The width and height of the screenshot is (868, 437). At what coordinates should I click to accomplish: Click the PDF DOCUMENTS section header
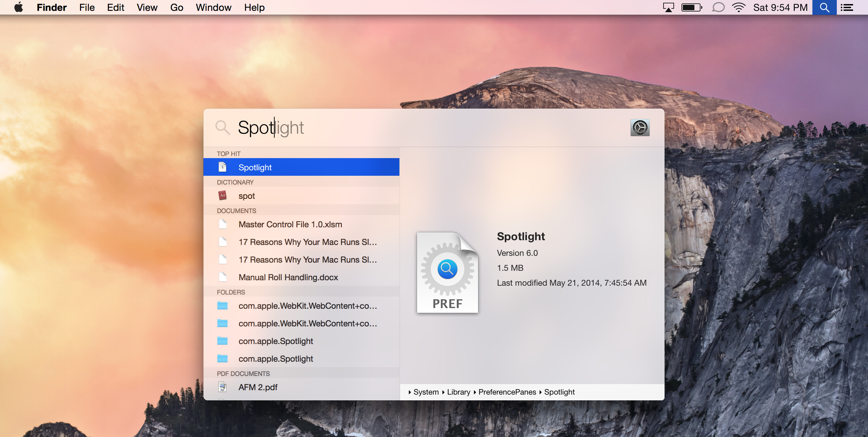tap(243, 373)
